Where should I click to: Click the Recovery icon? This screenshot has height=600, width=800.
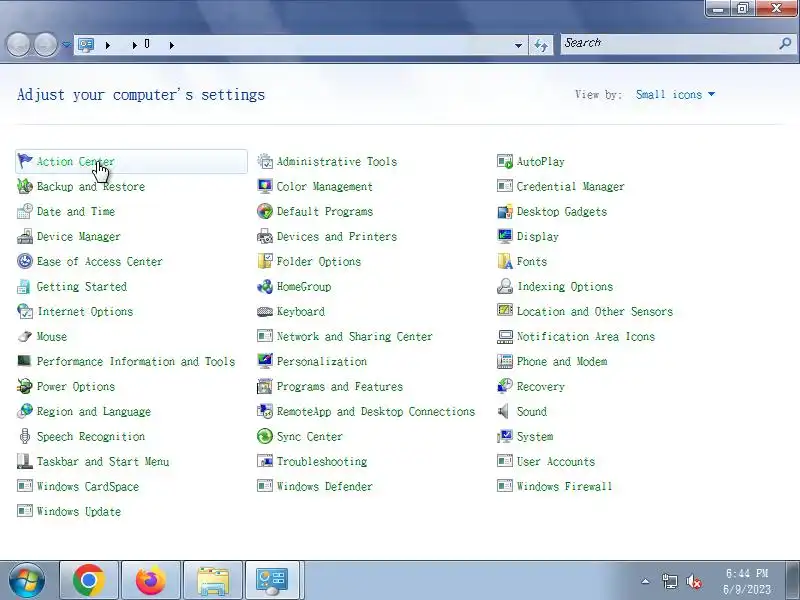505,386
